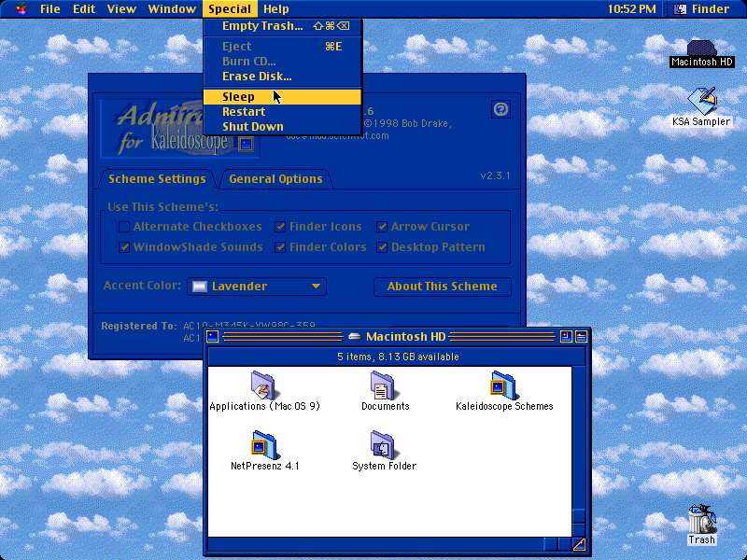
Task: Choose Sleep from the Special menu
Action: point(282,97)
